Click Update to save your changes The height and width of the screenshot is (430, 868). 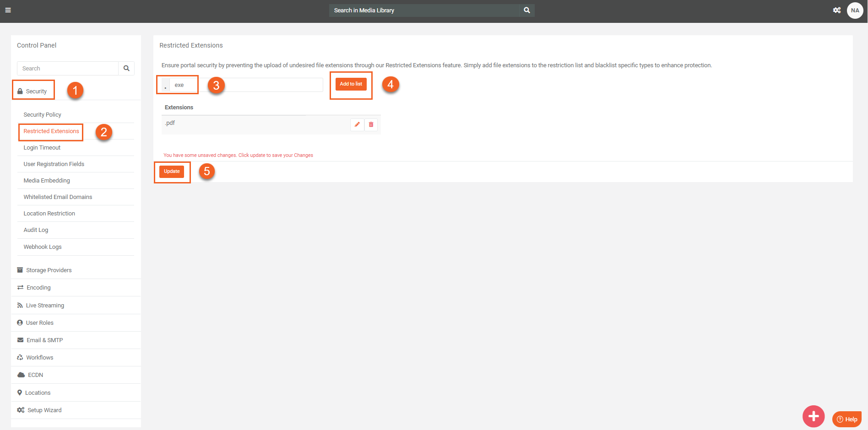pyautogui.click(x=172, y=171)
